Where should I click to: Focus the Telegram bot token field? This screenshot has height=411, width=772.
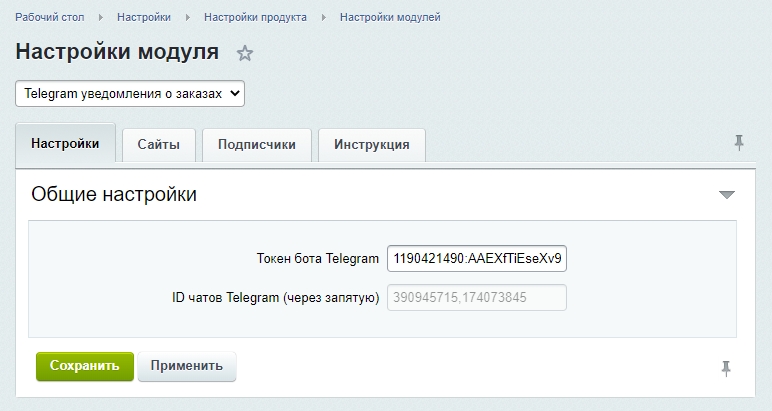[x=476, y=259]
